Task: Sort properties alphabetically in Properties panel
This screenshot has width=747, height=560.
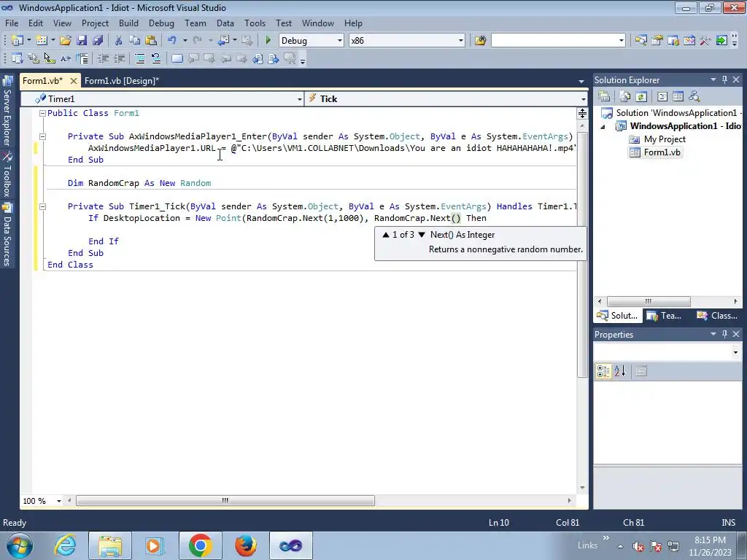Action: (x=619, y=371)
